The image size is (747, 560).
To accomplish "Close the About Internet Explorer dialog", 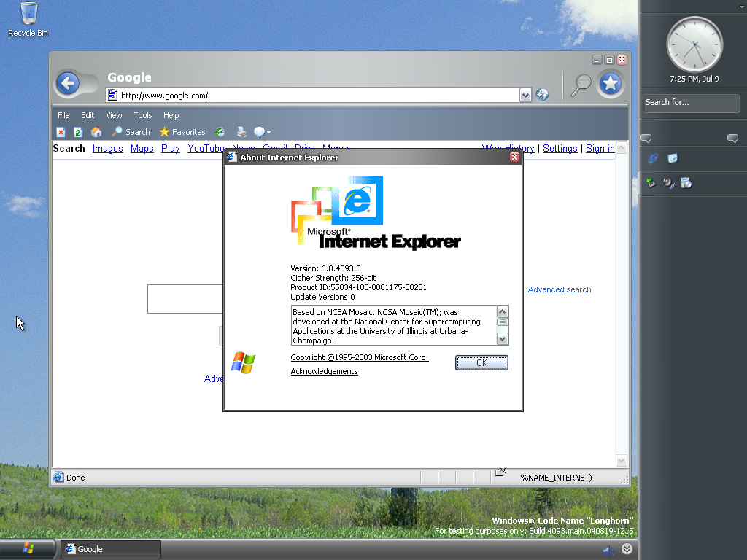I will (x=514, y=157).
